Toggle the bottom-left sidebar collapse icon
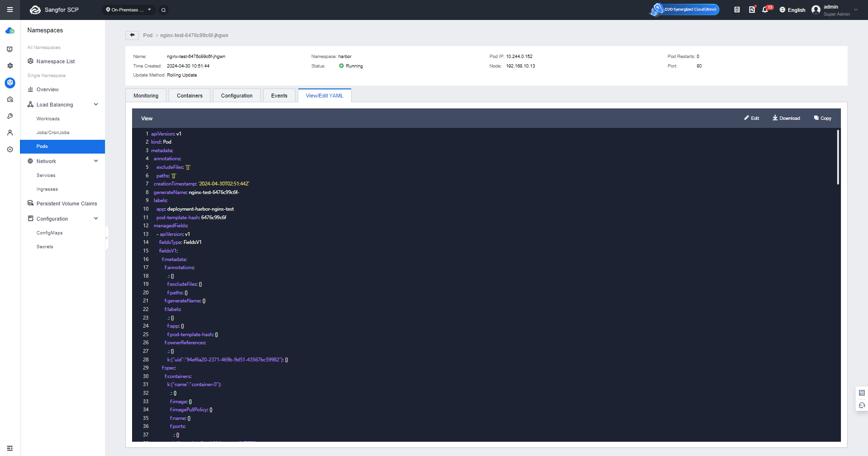This screenshot has width=868, height=456. coord(10,448)
